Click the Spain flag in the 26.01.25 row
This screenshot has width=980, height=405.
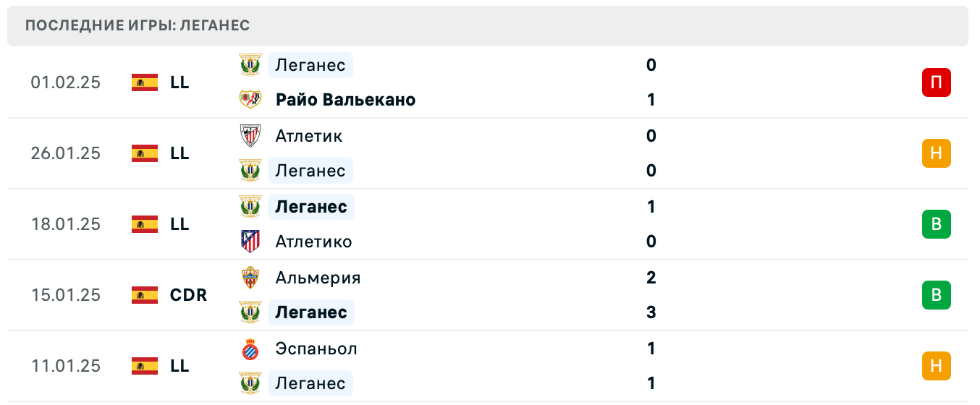click(145, 153)
